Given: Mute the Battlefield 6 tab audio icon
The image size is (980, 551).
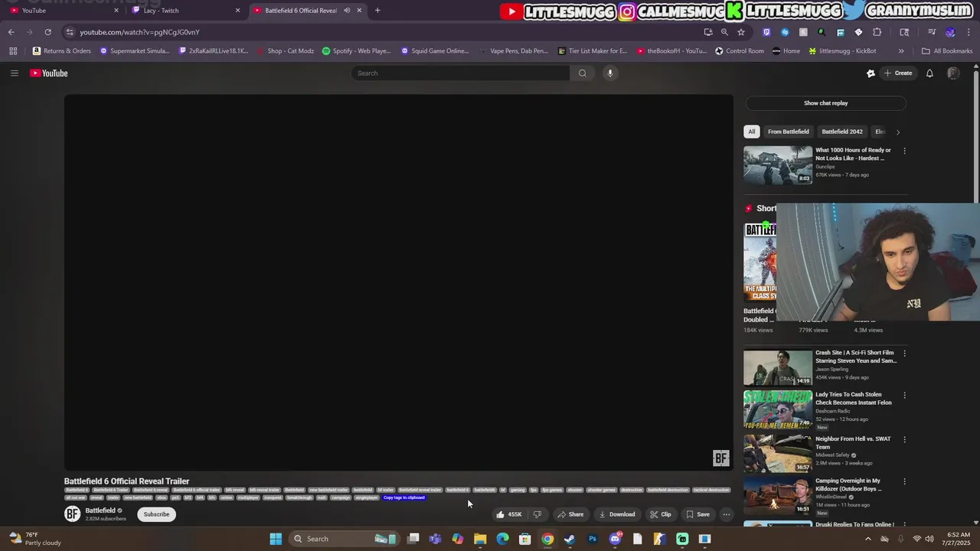Looking at the screenshot, I should point(347,11).
